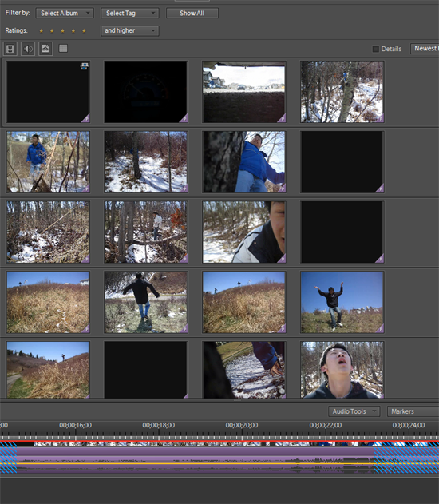This screenshot has height=504, width=439.
Task: Open the Audio Tools menu
Action: point(354,411)
